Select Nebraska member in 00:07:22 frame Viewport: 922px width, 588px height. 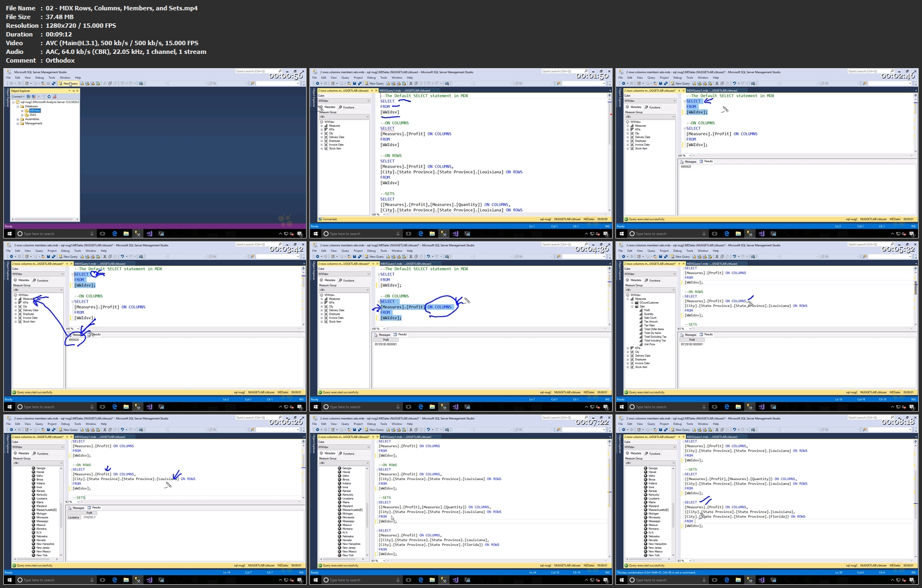click(349, 537)
